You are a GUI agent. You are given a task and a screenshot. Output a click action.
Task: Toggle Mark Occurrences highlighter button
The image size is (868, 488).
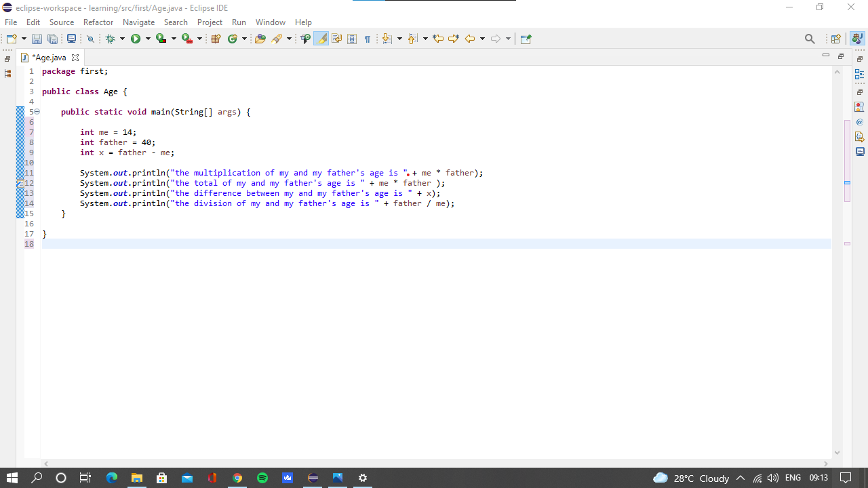click(x=321, y=39)
